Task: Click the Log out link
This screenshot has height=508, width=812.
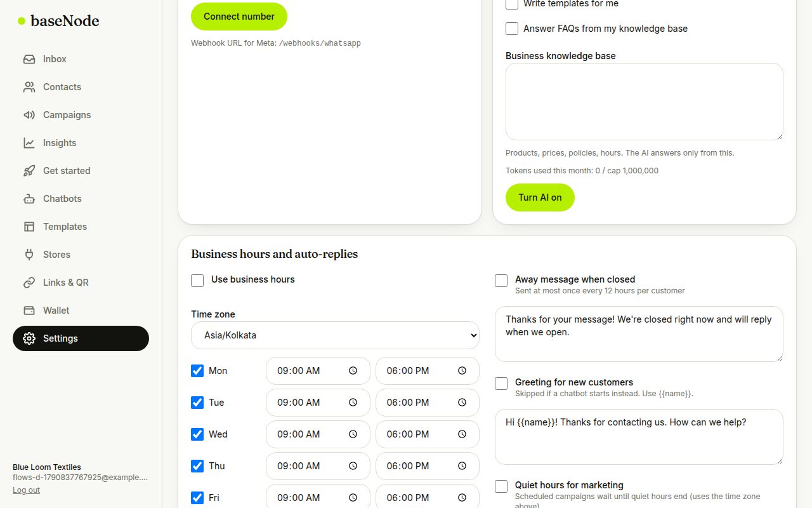Action: point(26,490)
